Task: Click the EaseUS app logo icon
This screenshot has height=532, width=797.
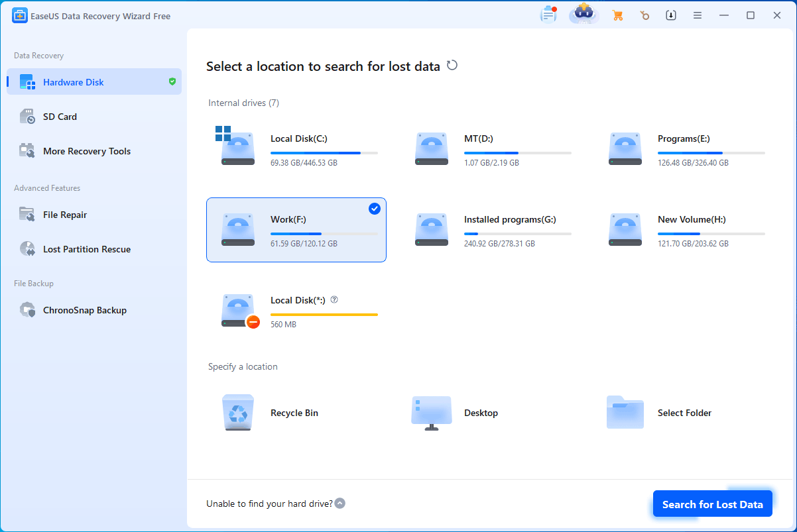Action: (x=19, y=16)
